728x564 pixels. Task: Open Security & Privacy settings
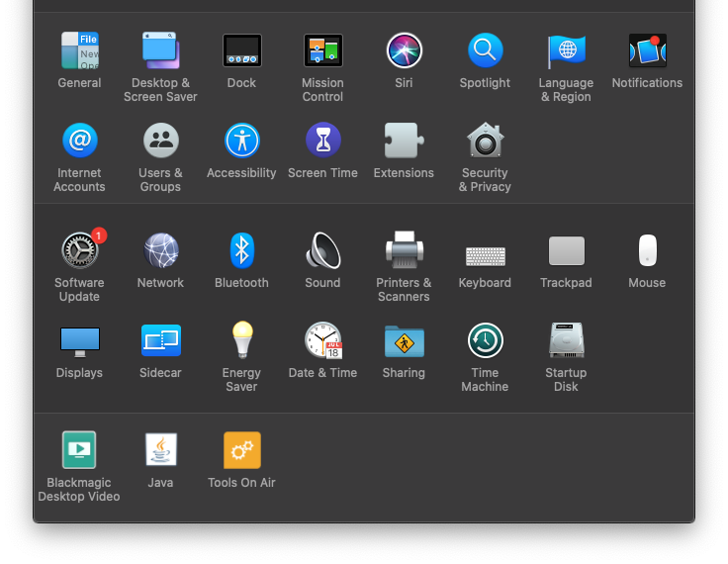click(x=486, y=141)
